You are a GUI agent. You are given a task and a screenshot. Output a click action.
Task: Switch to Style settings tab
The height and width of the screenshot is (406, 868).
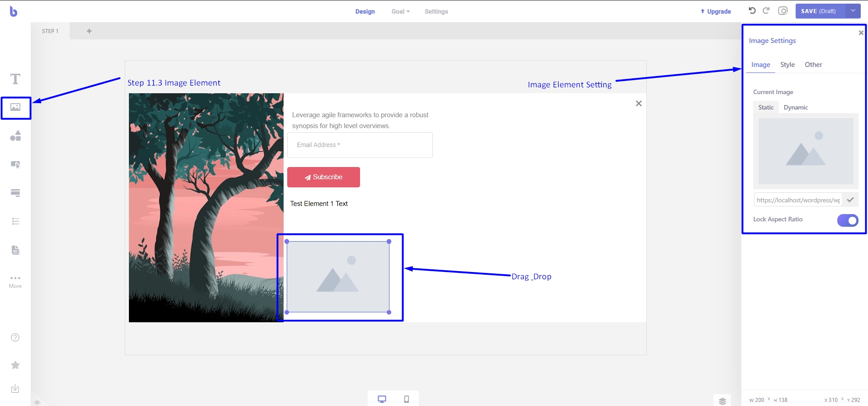coord(787,65)
